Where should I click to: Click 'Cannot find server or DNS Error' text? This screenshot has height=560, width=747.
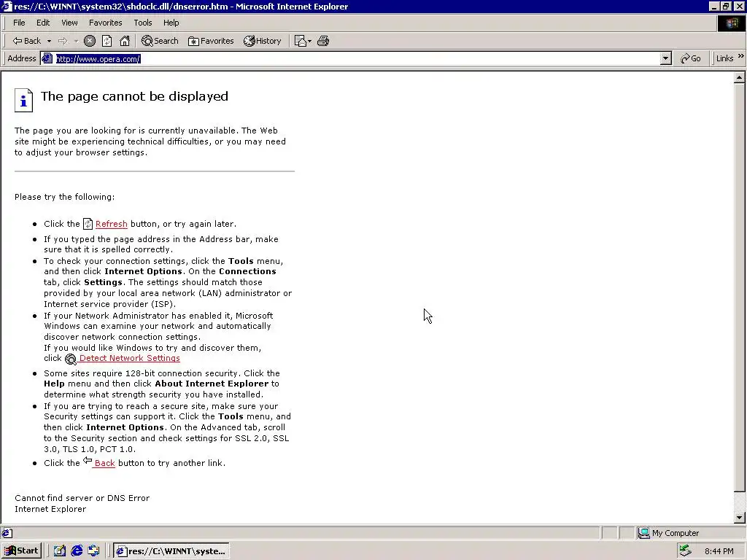(x=82, y=498)
